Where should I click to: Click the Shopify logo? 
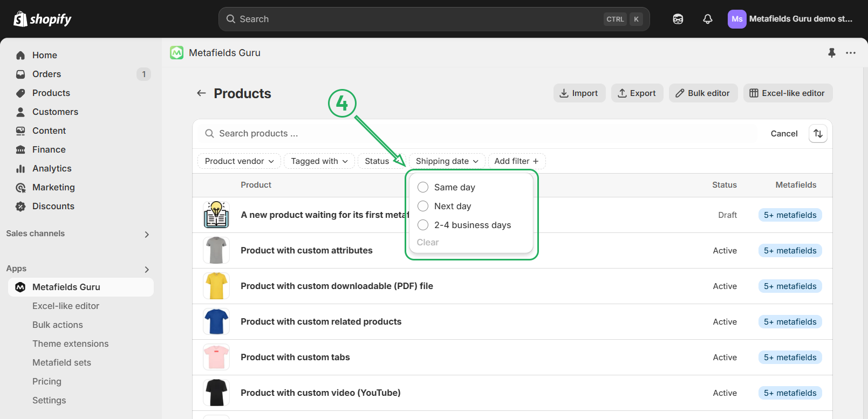click(x=43, y=19)
